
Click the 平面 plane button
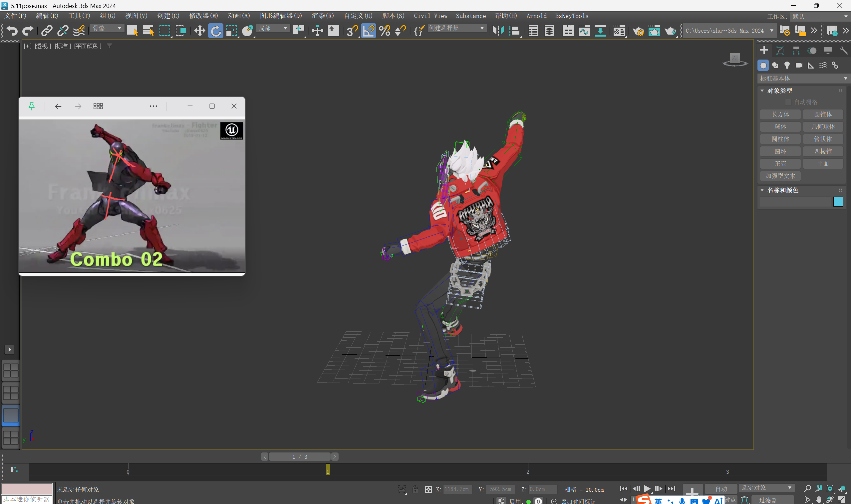(823, 164)
